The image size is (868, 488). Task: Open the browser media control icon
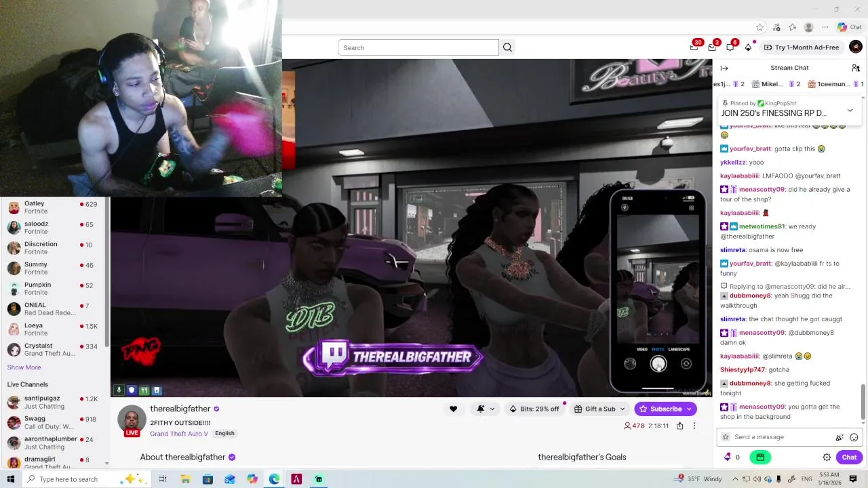click(x=776, y=27)
